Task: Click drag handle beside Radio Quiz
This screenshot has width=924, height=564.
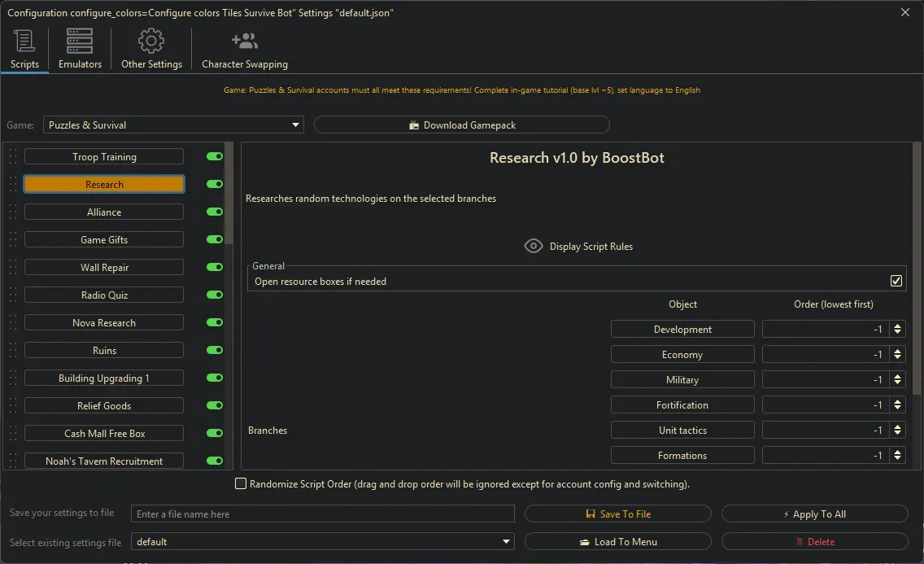Action: pyautogui.click(x=13, y=295)
